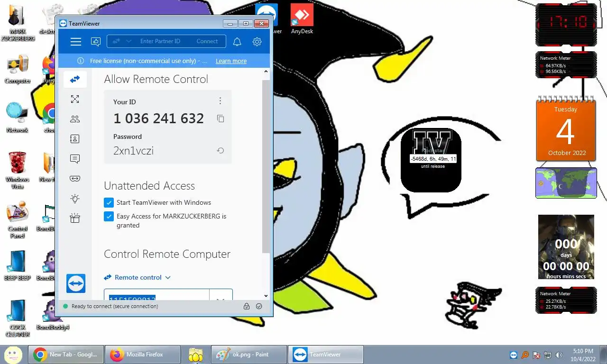
Task: Open the gift box What's New icon
Action: pos(75,218)
